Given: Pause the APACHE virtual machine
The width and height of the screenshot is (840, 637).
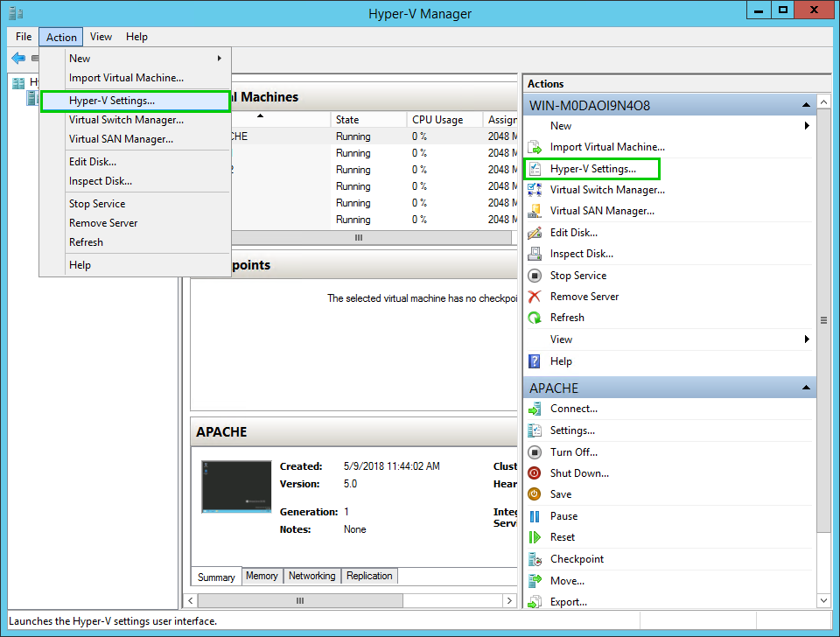Looking at the screenshot, I should pos(563,515).
